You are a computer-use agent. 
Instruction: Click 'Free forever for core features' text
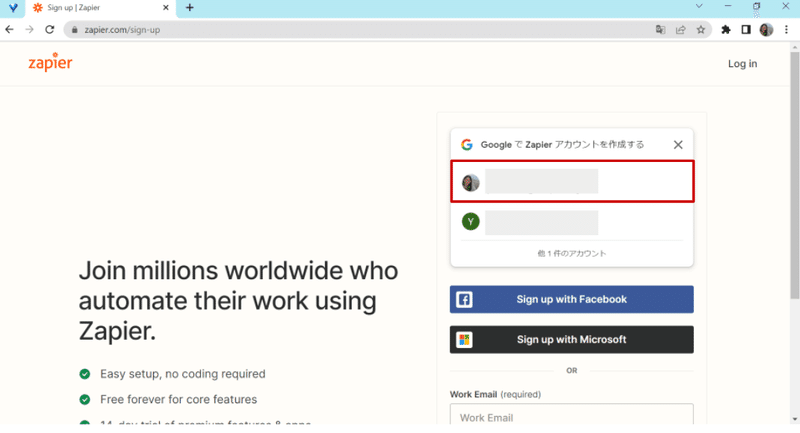click(179, 399)
